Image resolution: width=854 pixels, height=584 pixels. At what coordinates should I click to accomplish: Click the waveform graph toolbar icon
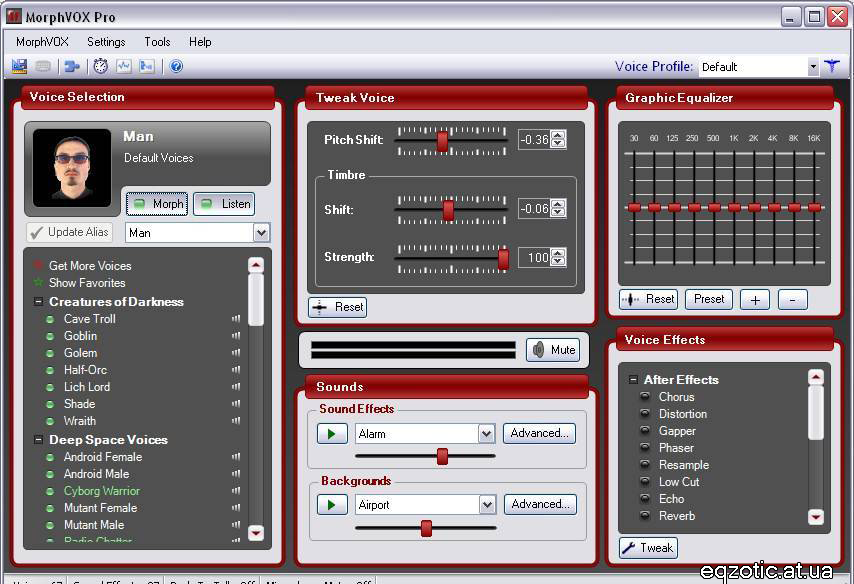[x=124, y=66]
